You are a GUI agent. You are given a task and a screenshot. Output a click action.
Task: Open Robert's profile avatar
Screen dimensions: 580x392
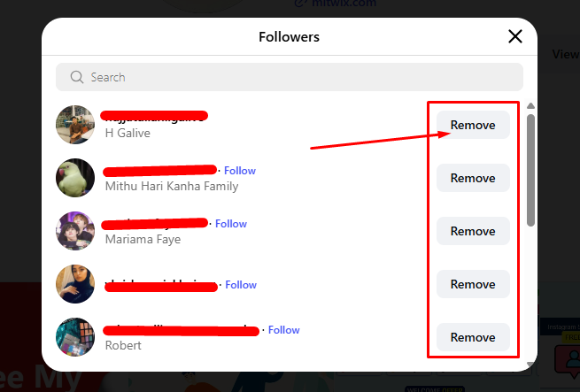coord(75,337)
